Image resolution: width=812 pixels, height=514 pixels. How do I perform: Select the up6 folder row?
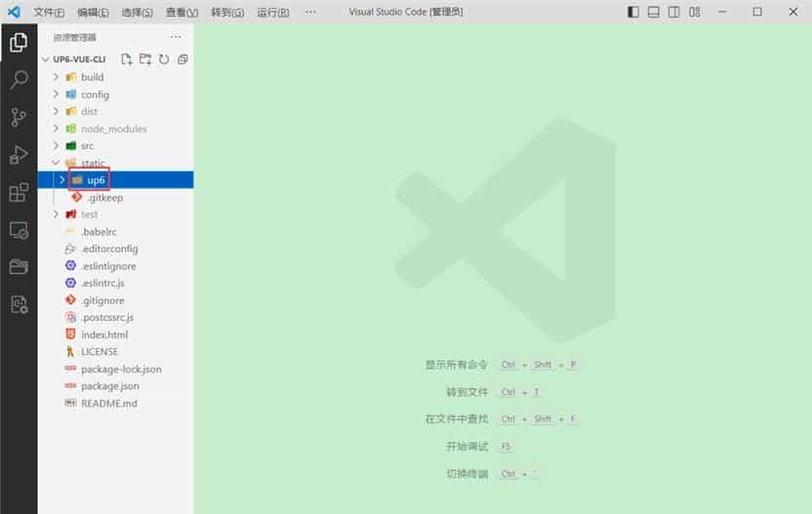tap(115, 179)
